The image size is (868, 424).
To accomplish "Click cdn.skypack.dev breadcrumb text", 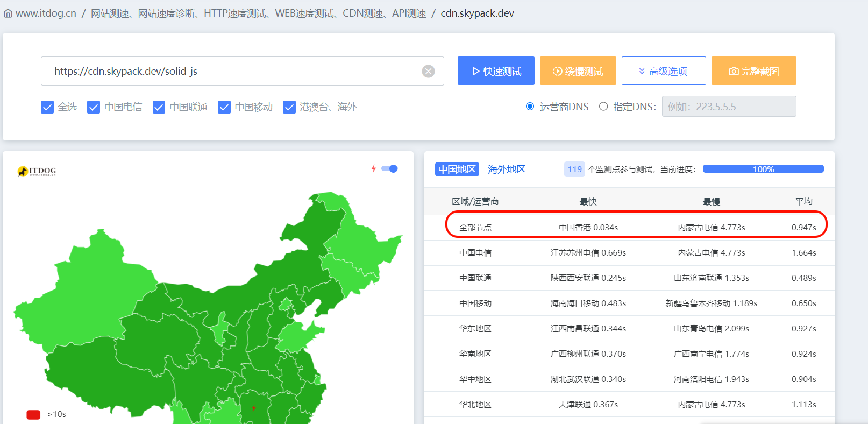I will [x=478, y=13].
